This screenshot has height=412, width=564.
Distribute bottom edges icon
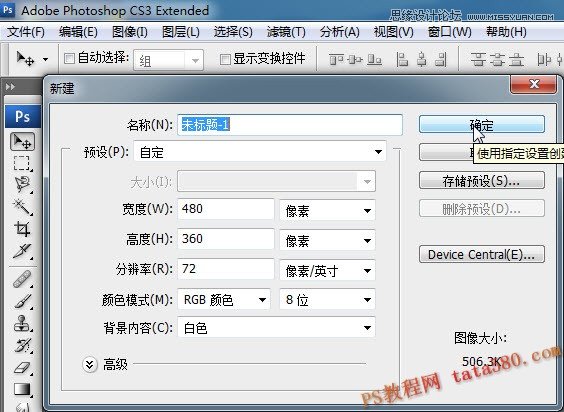[x=517, y=59]
